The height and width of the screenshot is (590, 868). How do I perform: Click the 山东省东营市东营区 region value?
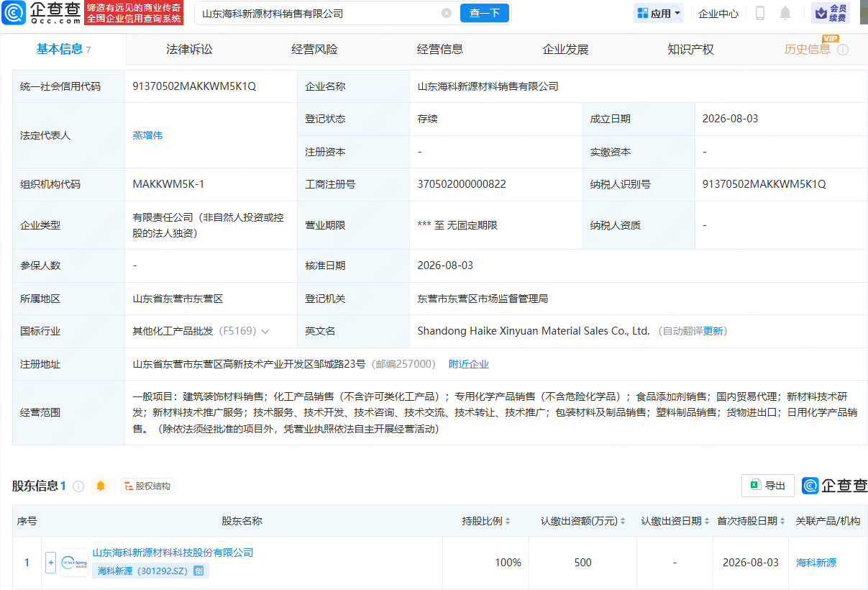click(x=178, y=299)
